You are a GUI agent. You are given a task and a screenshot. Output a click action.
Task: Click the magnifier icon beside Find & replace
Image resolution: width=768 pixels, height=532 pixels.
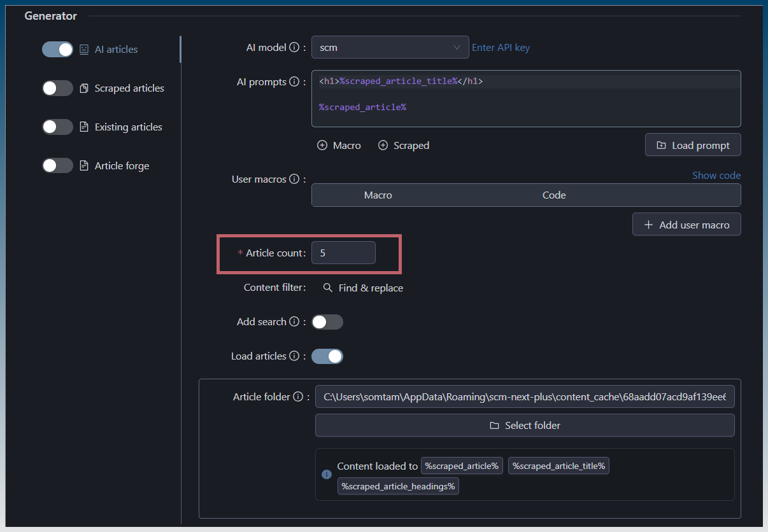[x=328, y=288]
